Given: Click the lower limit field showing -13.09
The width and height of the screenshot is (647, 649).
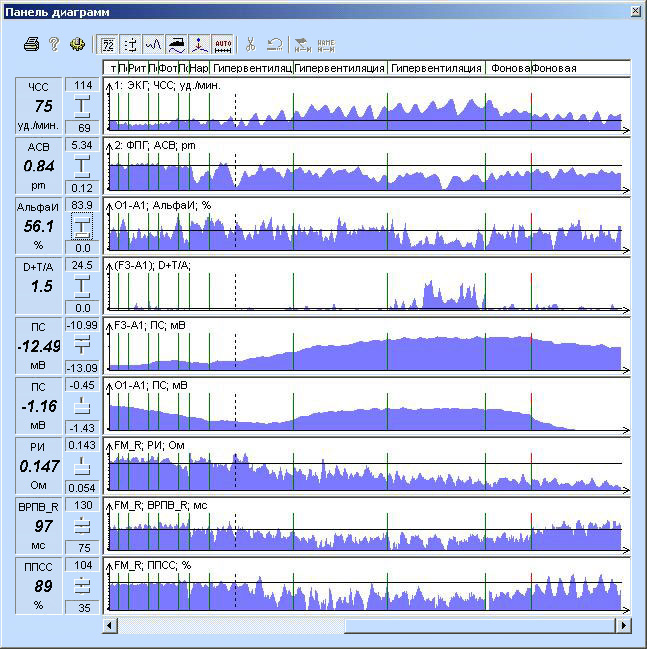Looking at the screenshot, I should [x=82, y=368].
